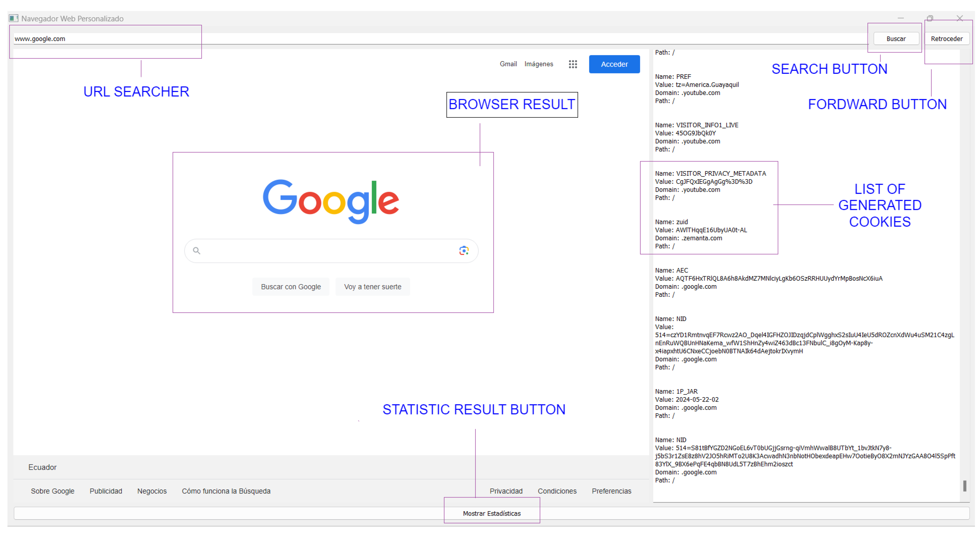Click cookie entry Name: AEC
The height and width of the screenshot is (536, 980).
[x=671, y=270]
